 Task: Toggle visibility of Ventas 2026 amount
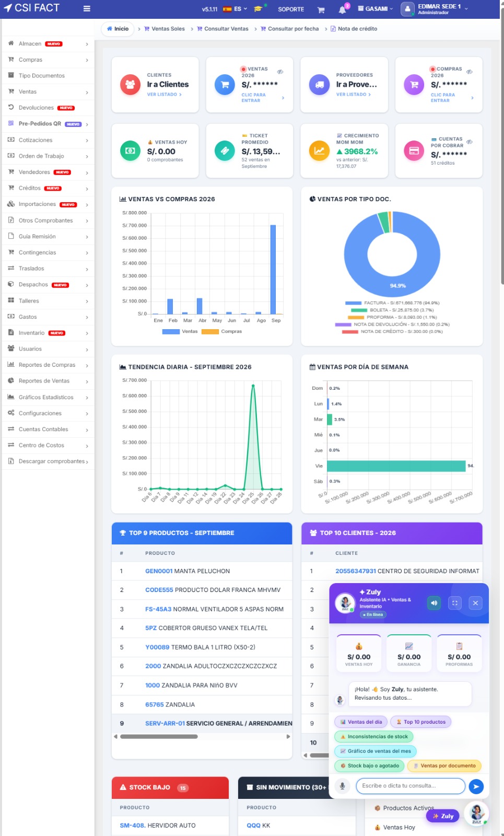(x=280, y=72)
